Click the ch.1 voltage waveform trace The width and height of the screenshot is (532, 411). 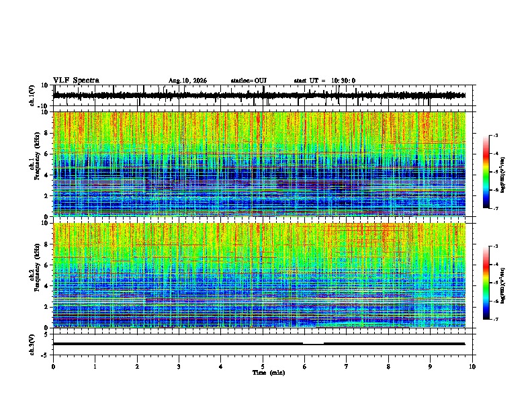click(x=259, y=95)
